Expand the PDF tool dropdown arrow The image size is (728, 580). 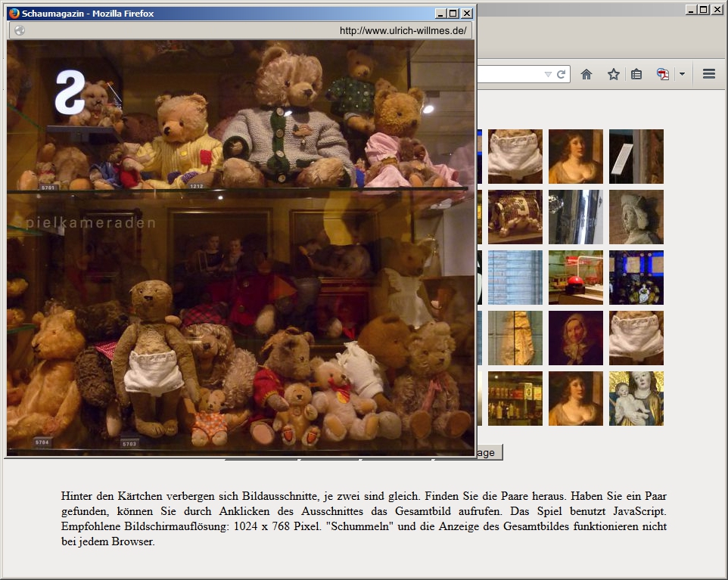pyautogui.click(x=682, y=74)
